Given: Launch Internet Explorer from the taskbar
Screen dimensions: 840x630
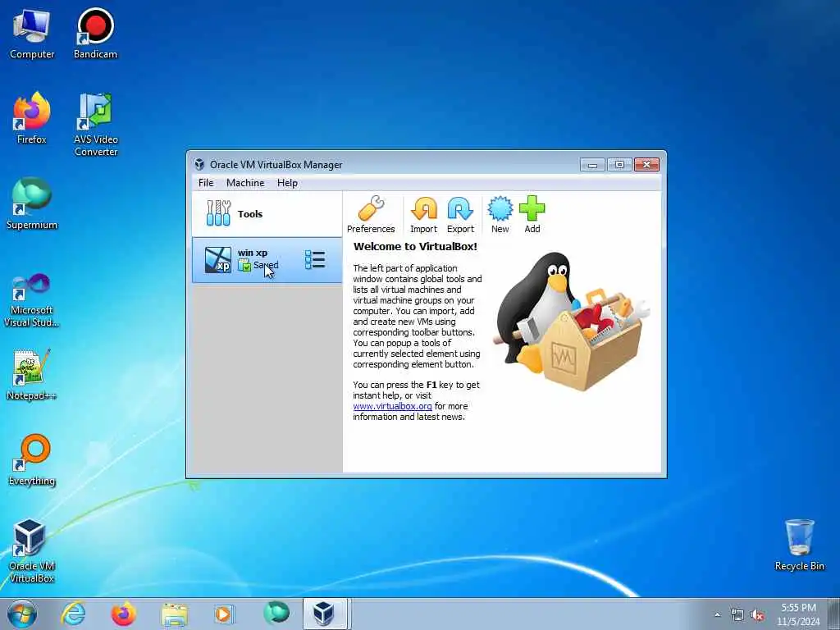Looking at the screenshot, I should point(73,614).
